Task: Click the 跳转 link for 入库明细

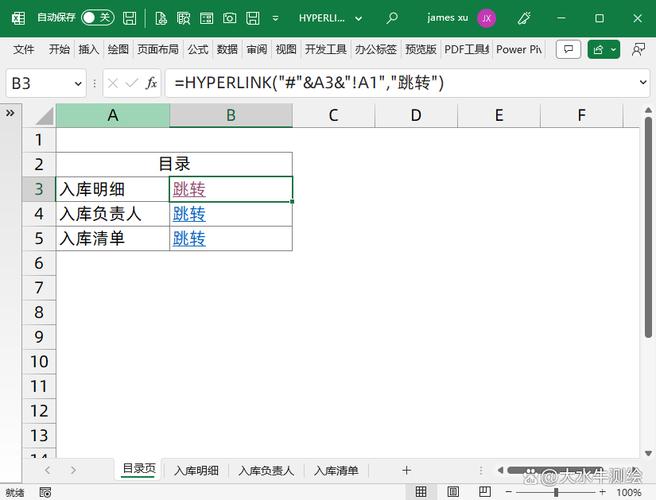Action: 189,189
